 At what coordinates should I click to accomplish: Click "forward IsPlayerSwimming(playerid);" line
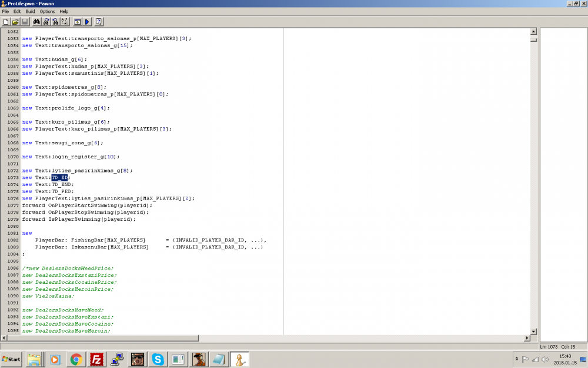79,219
